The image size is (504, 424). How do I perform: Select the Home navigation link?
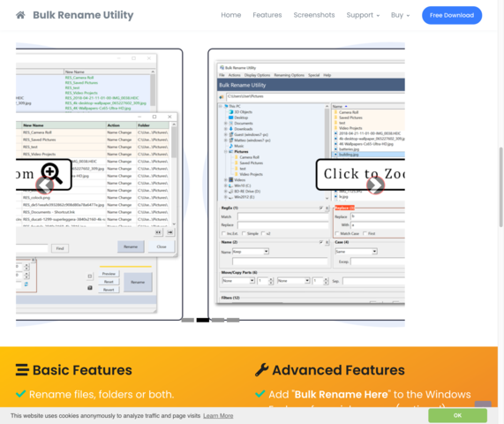click(x=230, y=15)
